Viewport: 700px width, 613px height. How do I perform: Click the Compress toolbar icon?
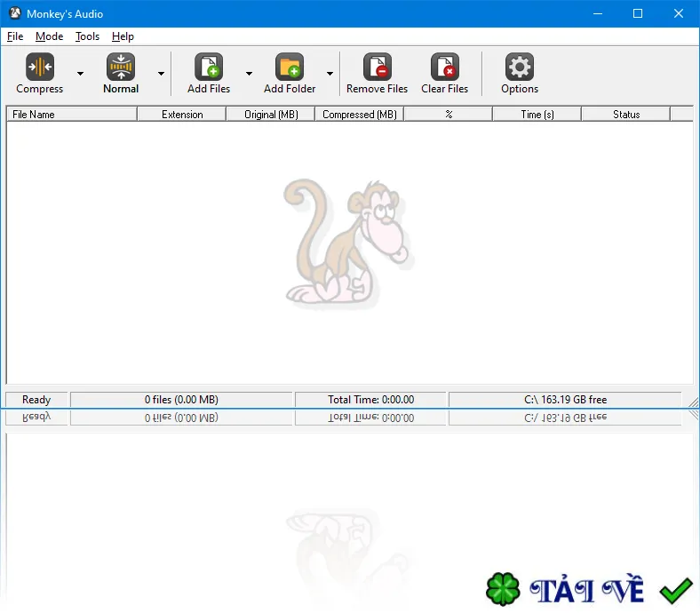[x=40, y=67]
